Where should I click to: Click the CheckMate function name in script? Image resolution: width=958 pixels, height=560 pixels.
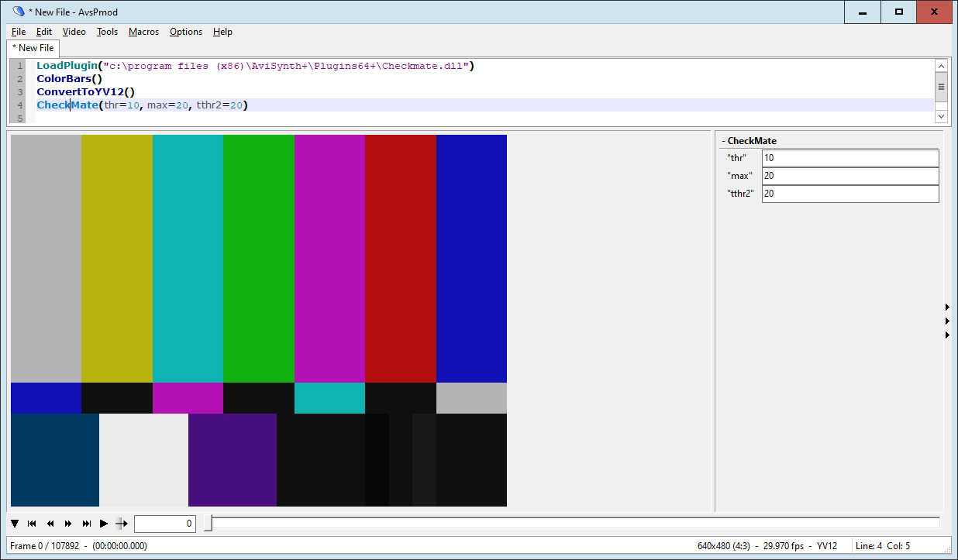(x=67, y=105)
